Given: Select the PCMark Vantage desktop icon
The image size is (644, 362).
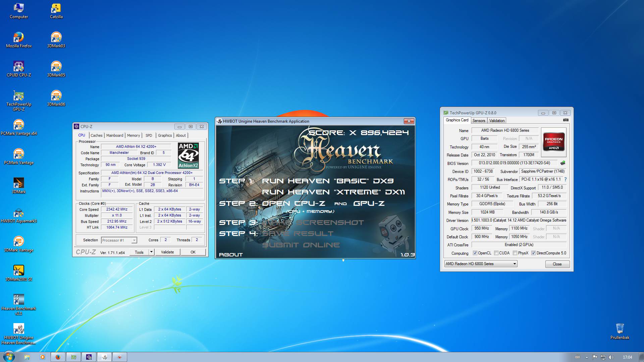Looking at the screenshot, I should pyautogui.click(x=19, y=157).
